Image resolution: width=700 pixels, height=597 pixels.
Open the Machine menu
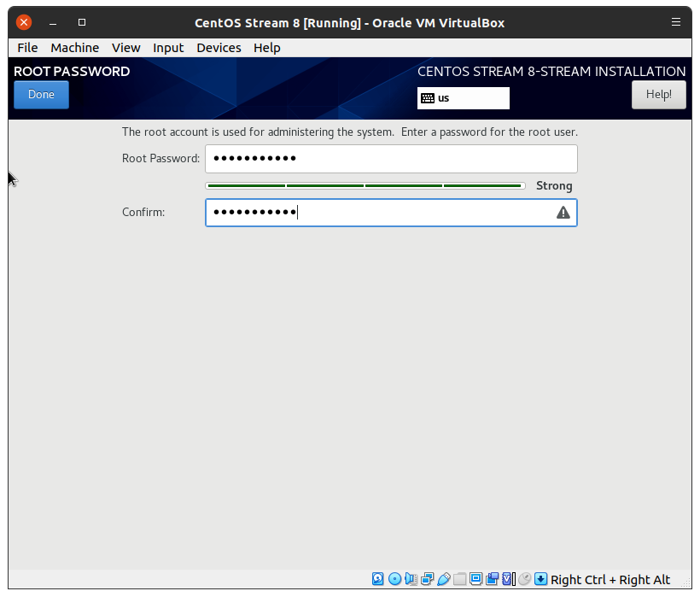pos(74,48)
